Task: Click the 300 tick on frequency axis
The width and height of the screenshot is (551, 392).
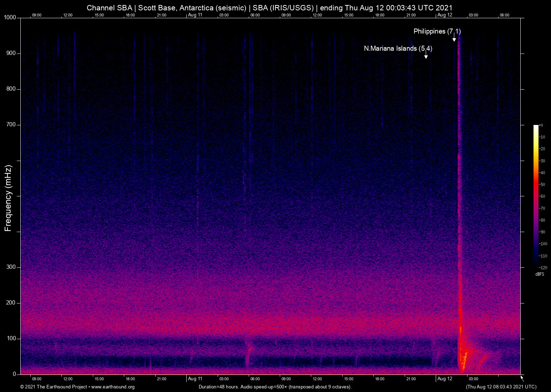Action: [11, 267]
